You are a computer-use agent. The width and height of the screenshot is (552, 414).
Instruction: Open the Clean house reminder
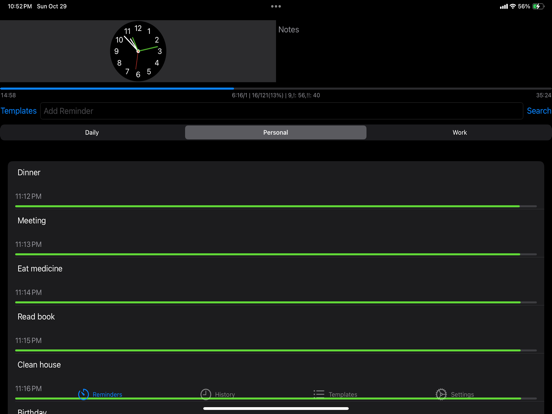click(x=276, y=377)
